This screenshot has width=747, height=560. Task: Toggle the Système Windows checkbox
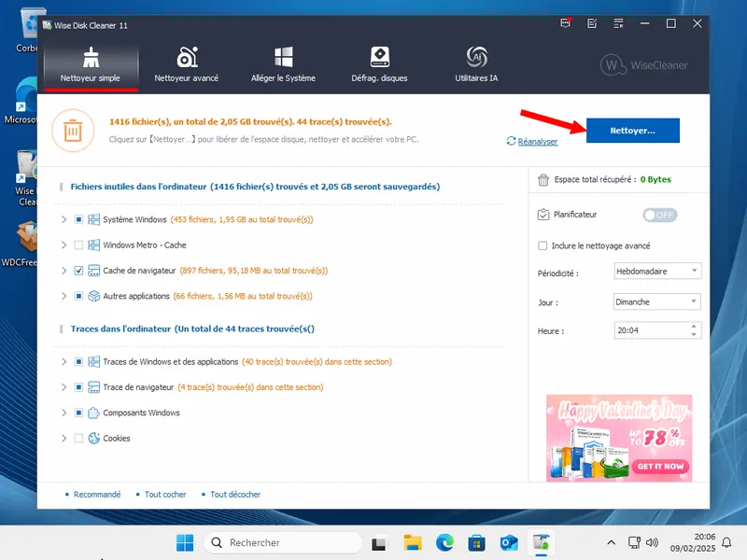coord(78,219)
